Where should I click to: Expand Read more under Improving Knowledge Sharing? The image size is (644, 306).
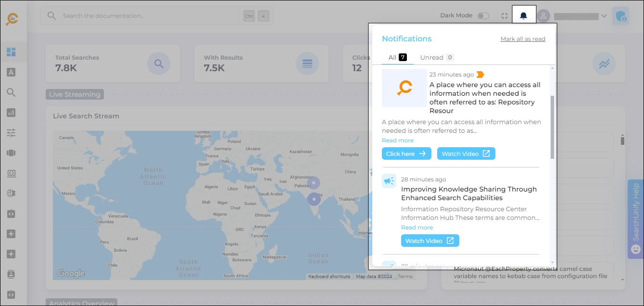417,228
